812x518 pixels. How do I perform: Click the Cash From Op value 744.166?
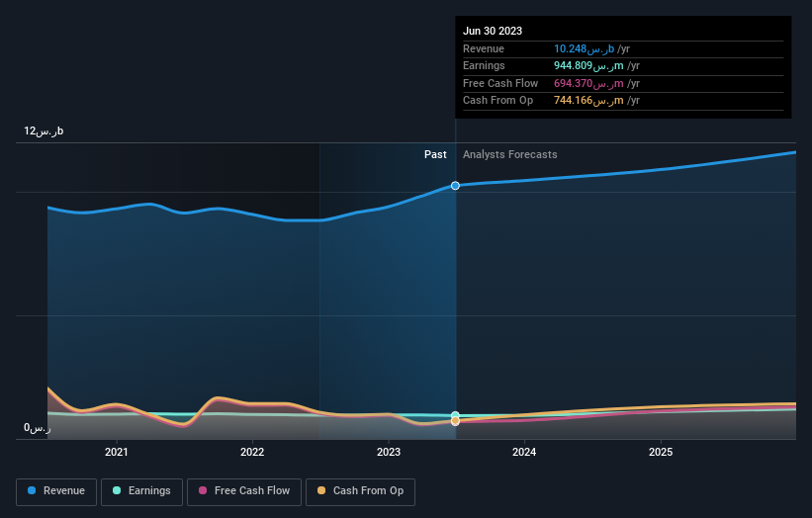(x=588, y=101)
